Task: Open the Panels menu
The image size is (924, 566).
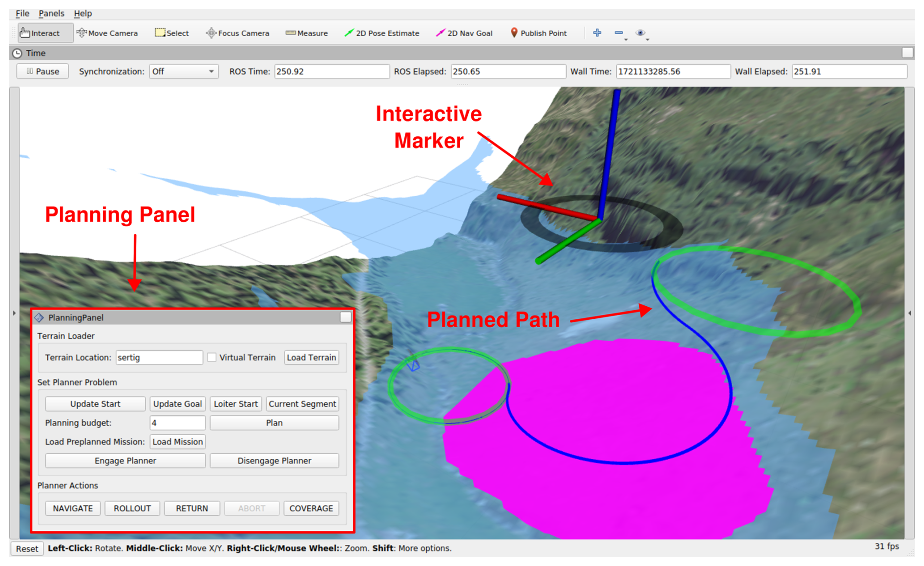Action: (x=51, y=13)
